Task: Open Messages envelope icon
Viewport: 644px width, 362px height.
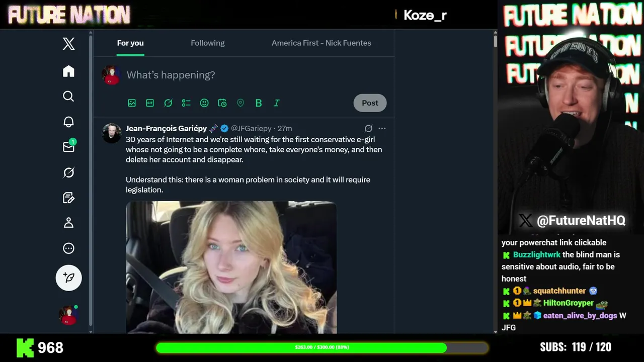Action: click(68, 147)
